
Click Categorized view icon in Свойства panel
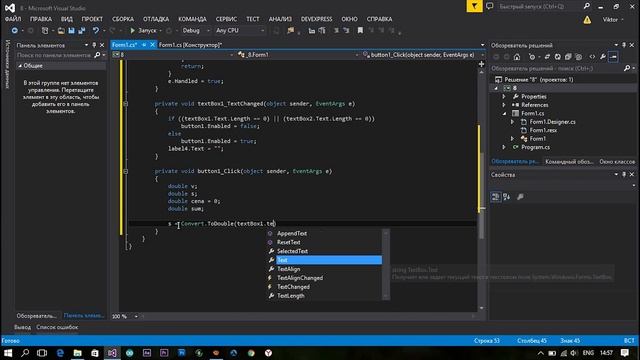tap(496, 197)
